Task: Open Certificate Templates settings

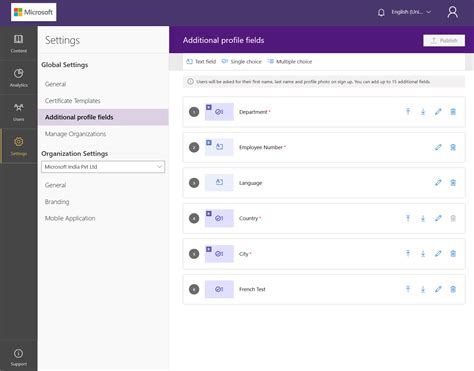Action: [73, 101]
